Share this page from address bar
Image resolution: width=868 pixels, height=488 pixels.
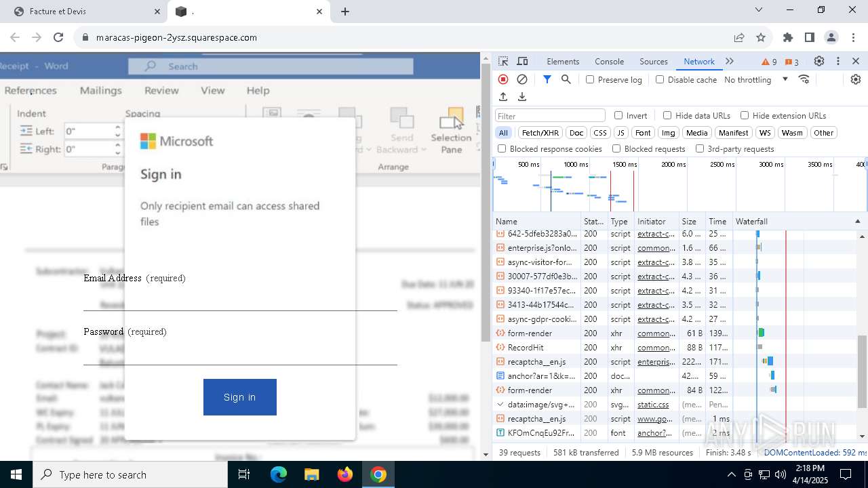[739, 37]
